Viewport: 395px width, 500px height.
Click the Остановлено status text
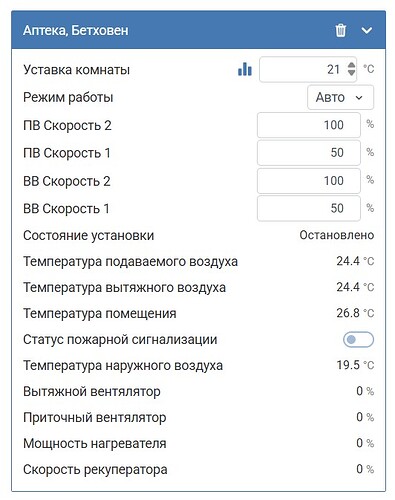coord(337,235)
